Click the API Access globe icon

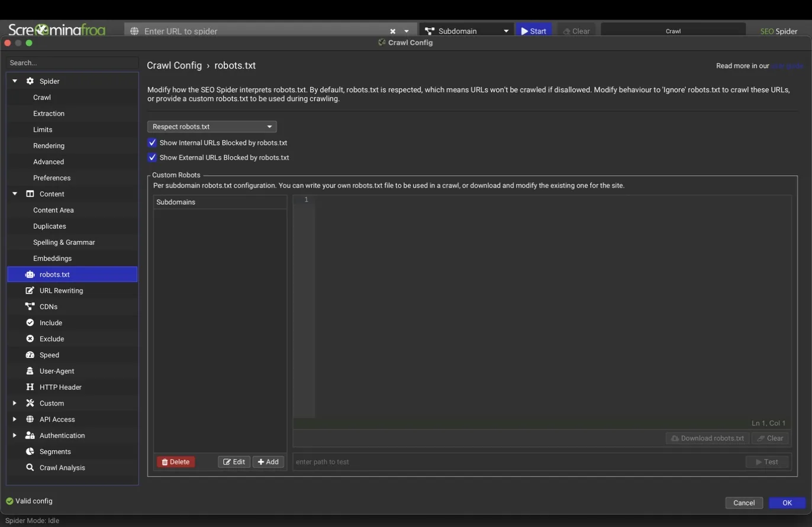[x=30, y=419]
